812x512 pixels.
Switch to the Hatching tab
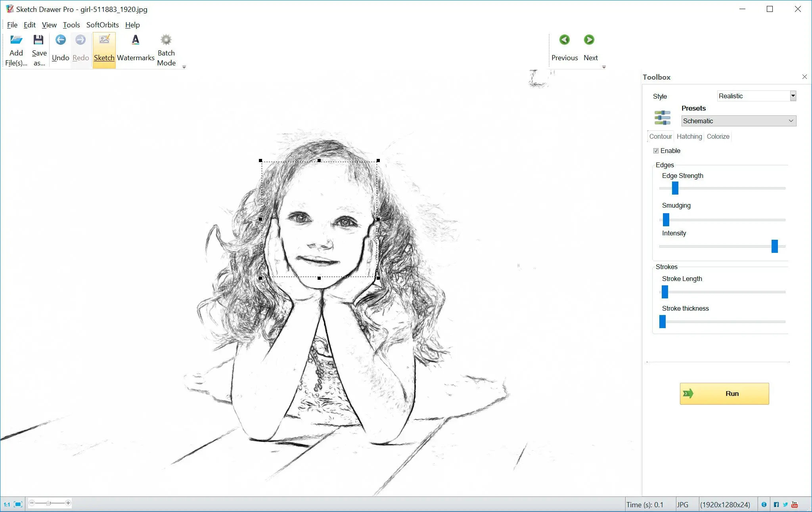689,136
